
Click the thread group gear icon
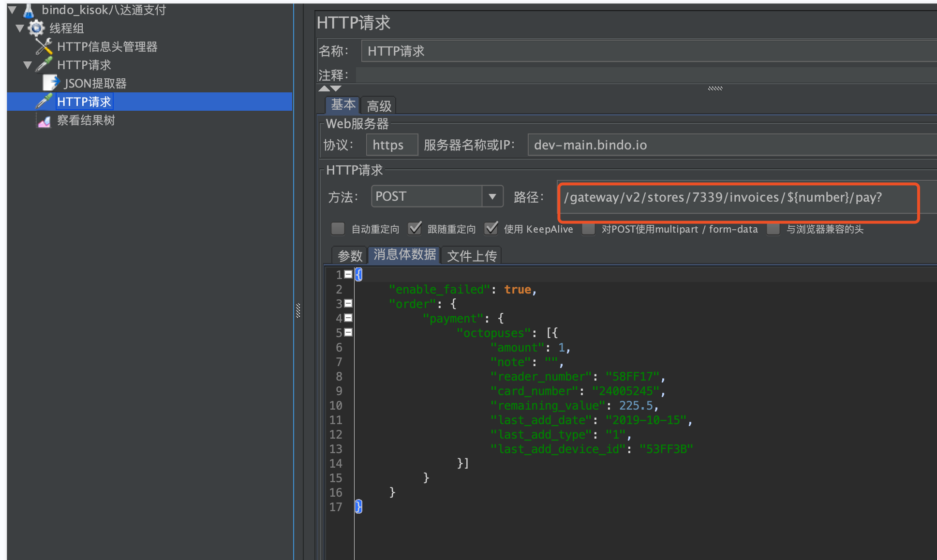36,28
